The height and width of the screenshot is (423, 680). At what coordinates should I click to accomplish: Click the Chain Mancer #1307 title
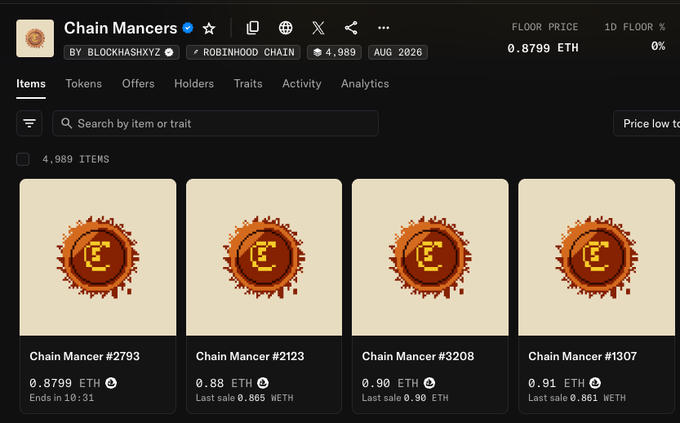coord(582,356)
